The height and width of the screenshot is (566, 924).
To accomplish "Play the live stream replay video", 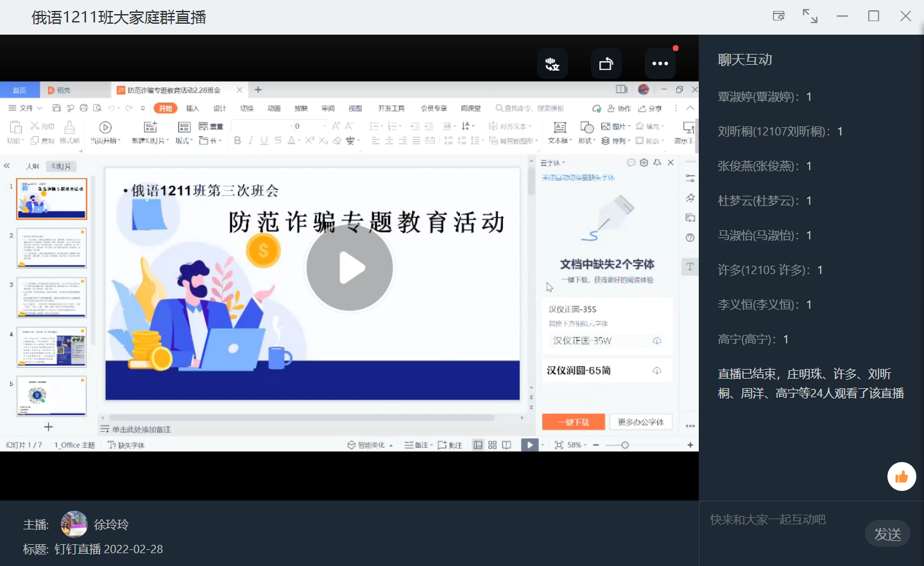I will (x=349, y=268).
